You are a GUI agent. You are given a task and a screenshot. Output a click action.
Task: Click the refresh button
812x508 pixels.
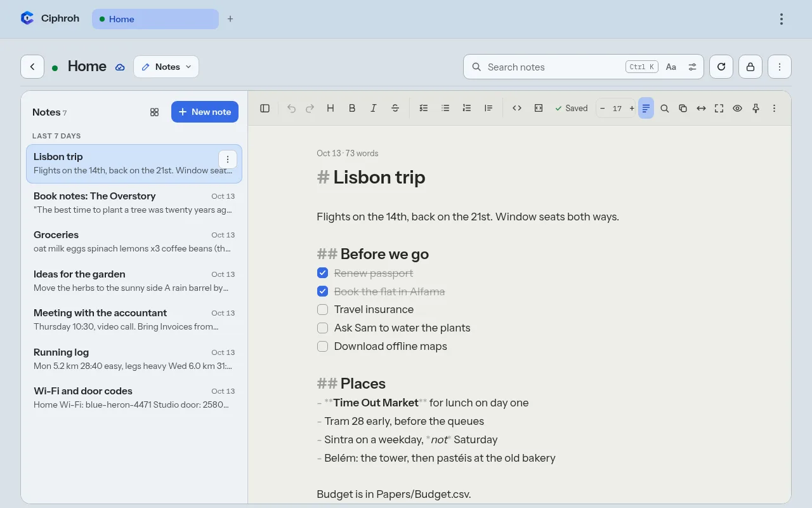pyautogui.click(x=721, y=67)
